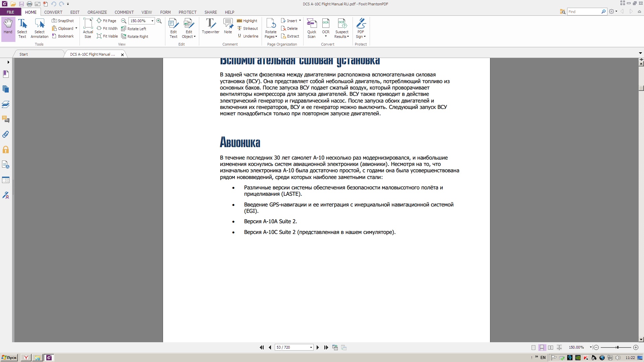Zoom in with ribbon magnifier plus
The image size is (644, 362).
coord(159,21)
